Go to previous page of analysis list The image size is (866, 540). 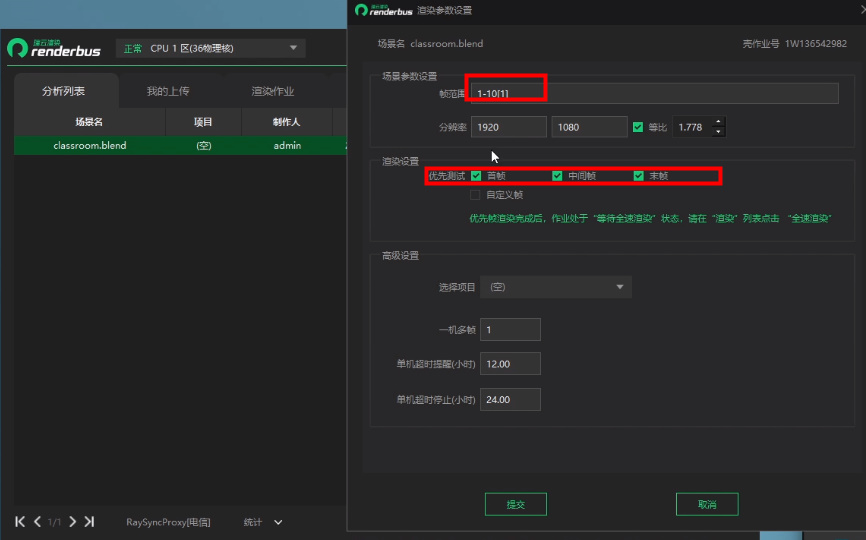pos(37,522)
